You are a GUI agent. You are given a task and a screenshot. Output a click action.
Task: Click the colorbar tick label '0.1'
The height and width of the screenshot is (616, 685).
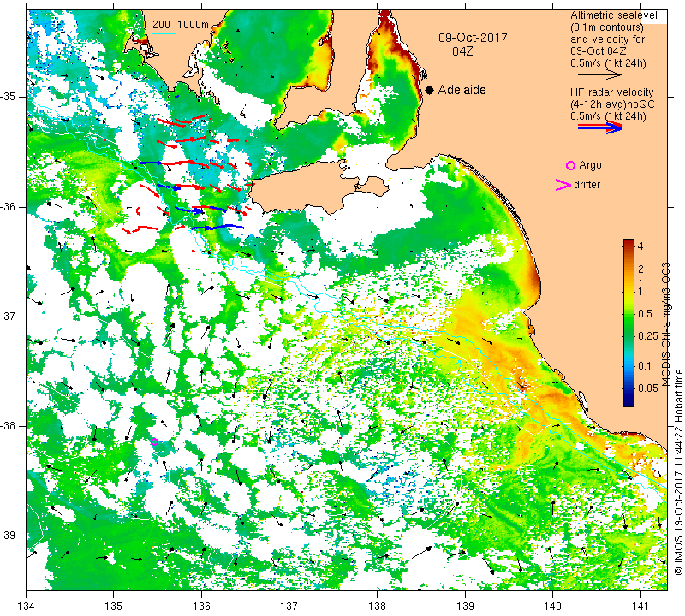[645, 366]
